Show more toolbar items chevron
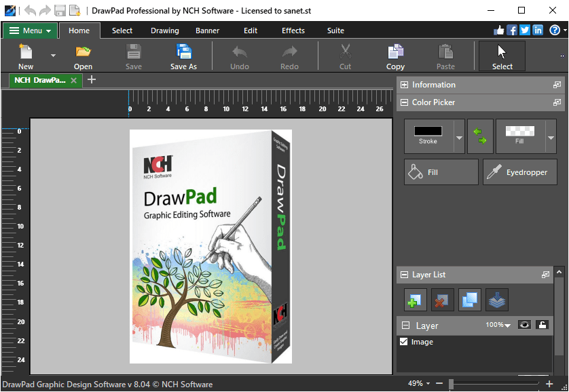569x392 pixels. [x=562, y=56]
